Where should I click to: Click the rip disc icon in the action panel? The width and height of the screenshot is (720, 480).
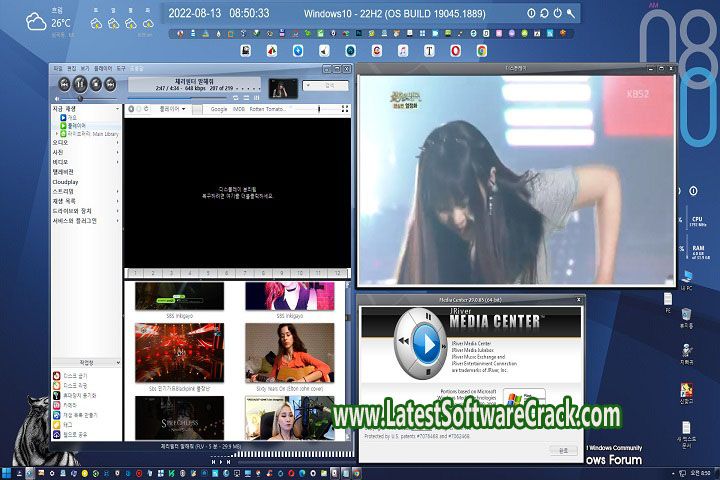tap(56, 386)
